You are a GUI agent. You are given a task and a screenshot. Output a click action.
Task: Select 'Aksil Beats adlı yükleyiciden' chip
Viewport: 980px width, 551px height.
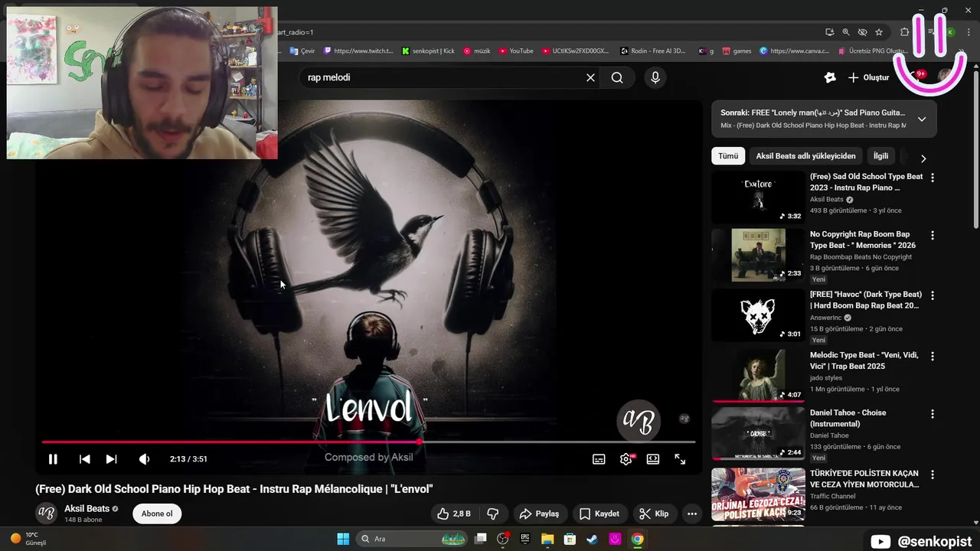806,156
